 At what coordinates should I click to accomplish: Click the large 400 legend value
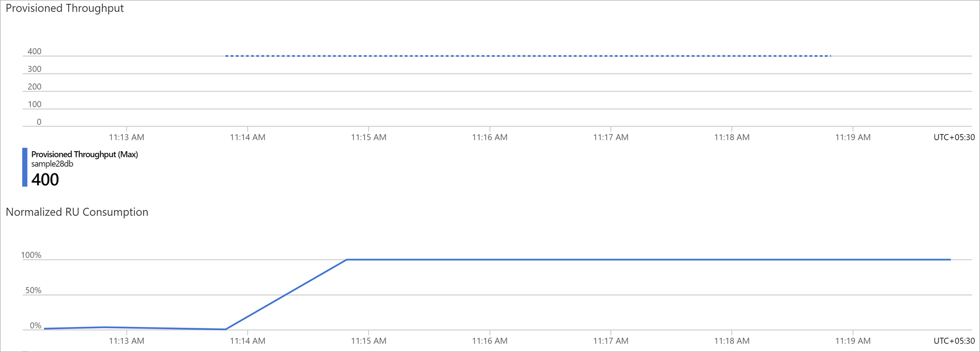pos(45,180)
